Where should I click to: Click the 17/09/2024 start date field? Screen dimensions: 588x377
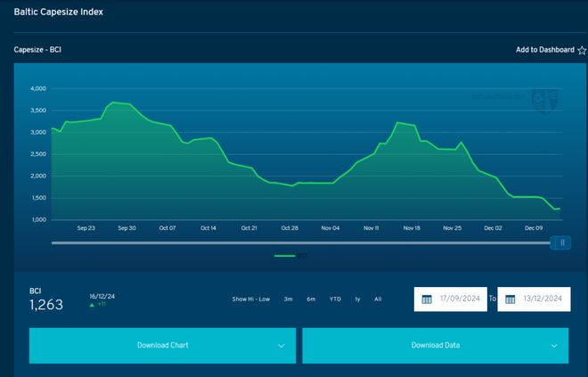point(451,299)
